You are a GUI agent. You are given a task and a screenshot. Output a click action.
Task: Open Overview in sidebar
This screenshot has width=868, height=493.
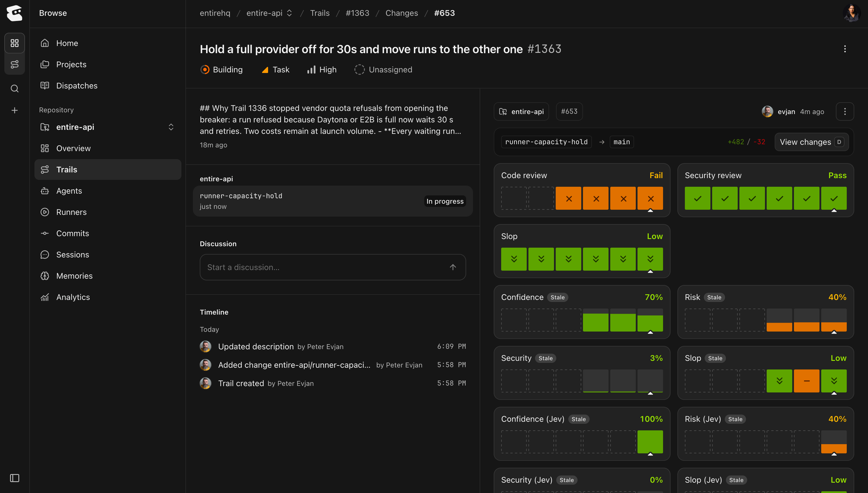(108, 148)
